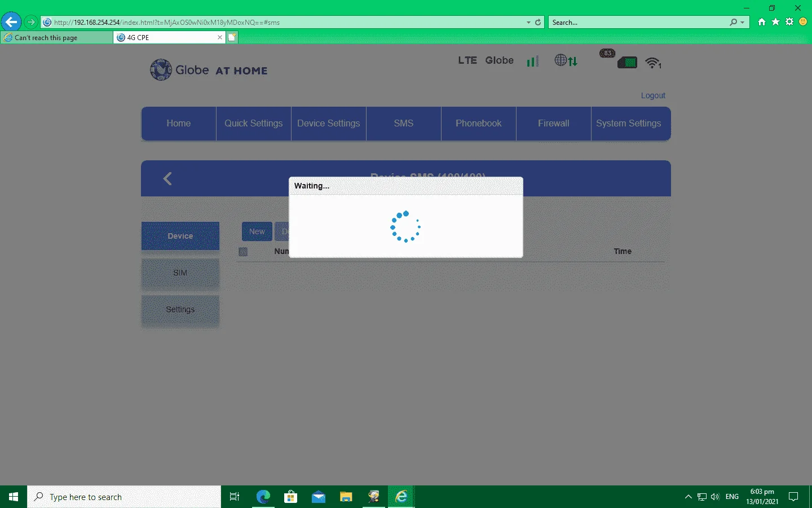Click the taskbar search box
This screenshot has width=812, height=508.
tap(124, 497)
